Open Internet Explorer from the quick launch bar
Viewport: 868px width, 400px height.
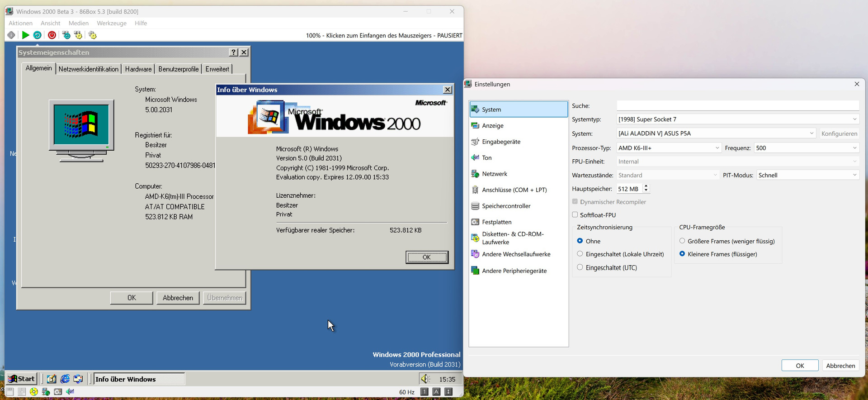tap(65, 379)
